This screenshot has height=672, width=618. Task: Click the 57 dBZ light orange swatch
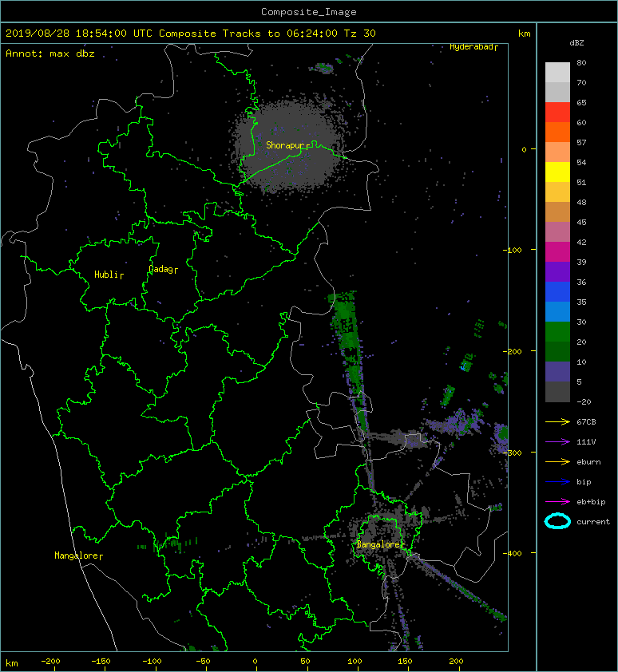[557, 152]
